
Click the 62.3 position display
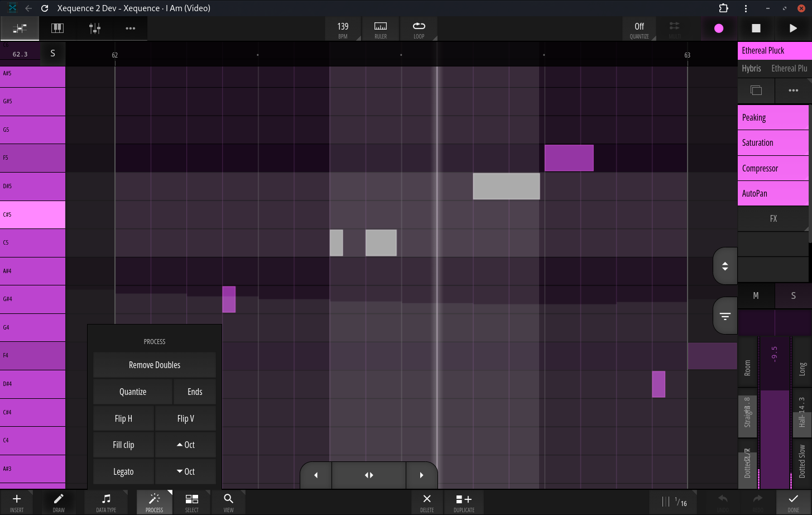(21, 54)
